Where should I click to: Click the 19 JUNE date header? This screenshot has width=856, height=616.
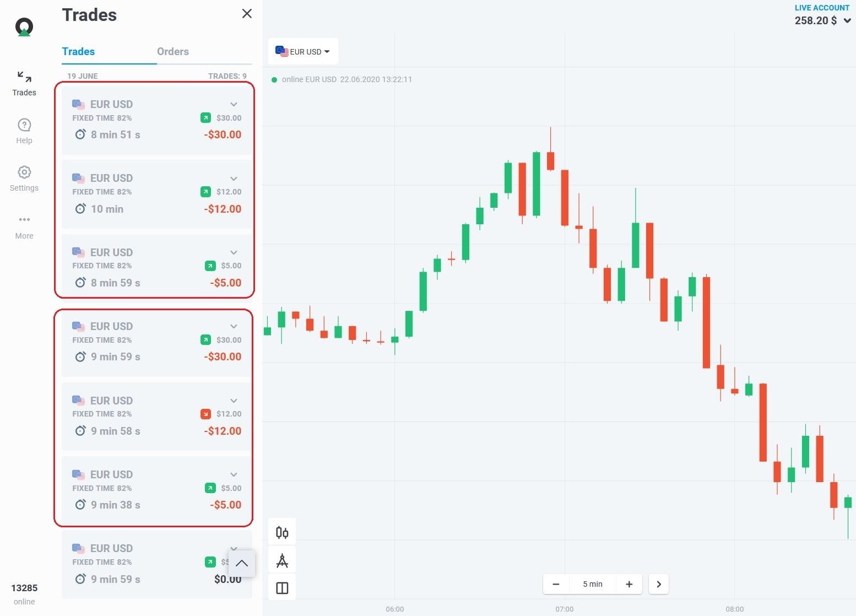pyautogui.click(x=83, y=76)
